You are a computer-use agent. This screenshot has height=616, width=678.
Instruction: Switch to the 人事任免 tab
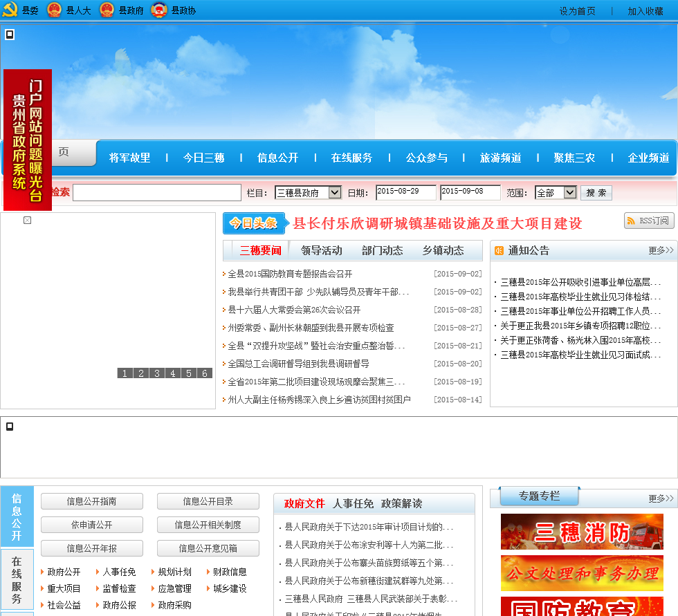point(354,504)
